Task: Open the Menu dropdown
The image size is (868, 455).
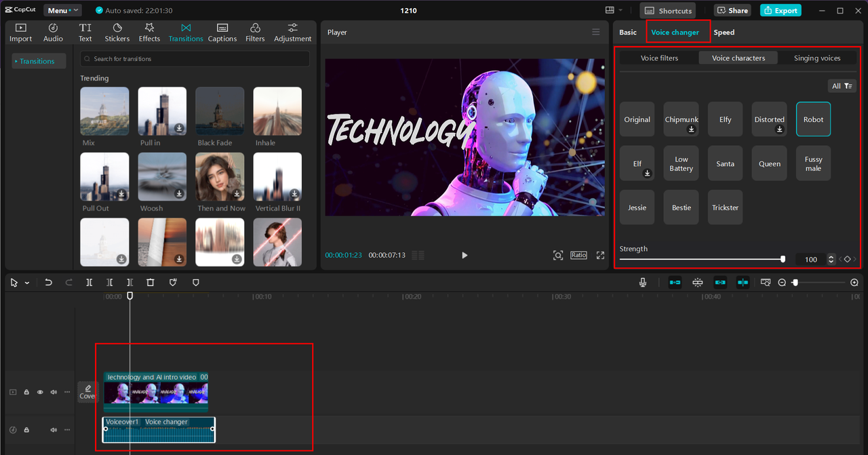Action: (x=62, y=10)
